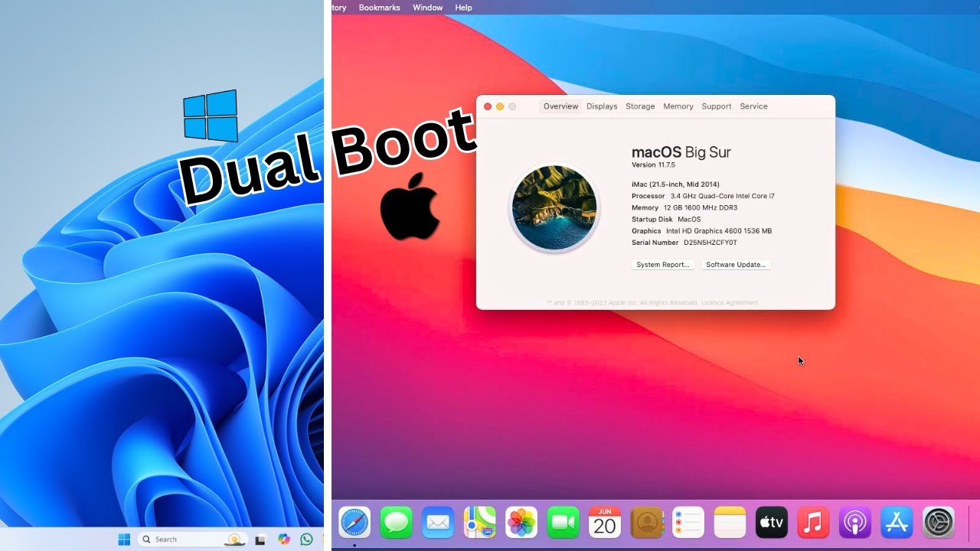Launch Copilot from Windows taskbar

pyautogui.click(x=284, y=540)
